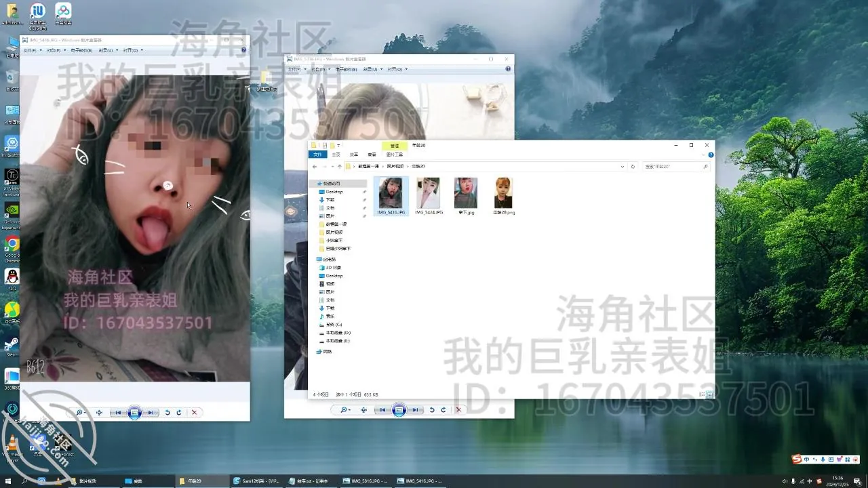
Task: Open the 文件 tab in File Explorer
Action: [x=317, y=155]
